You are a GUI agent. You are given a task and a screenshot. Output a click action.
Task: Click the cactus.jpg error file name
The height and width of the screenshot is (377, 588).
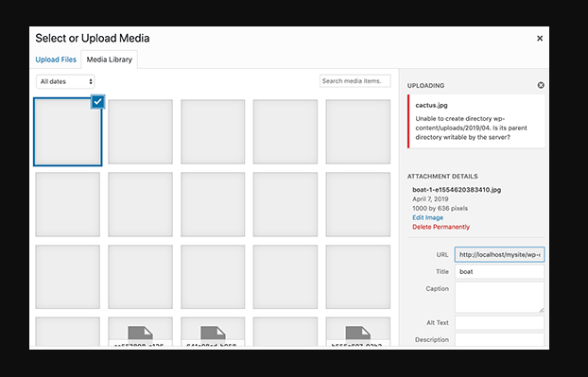(x=431, y=105)
